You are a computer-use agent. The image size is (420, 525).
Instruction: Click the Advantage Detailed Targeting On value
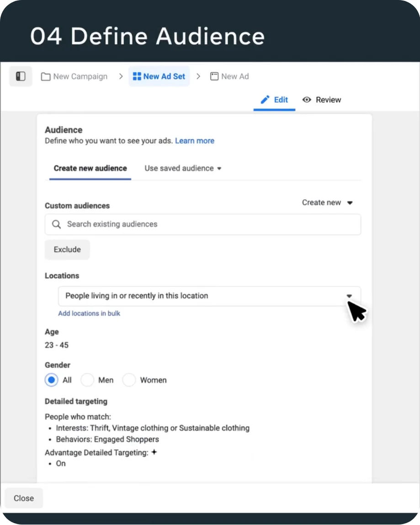[x=61, y=463]
